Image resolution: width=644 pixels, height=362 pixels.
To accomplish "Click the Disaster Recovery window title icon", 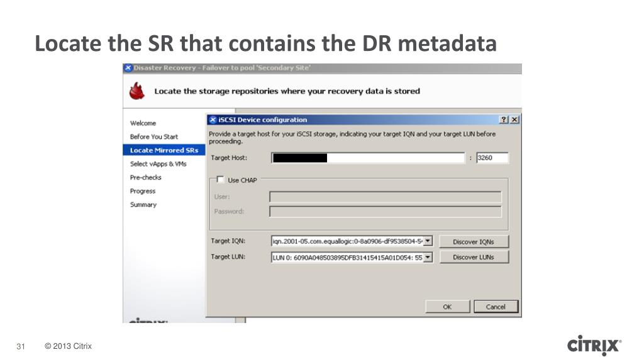I will point(128,68).
